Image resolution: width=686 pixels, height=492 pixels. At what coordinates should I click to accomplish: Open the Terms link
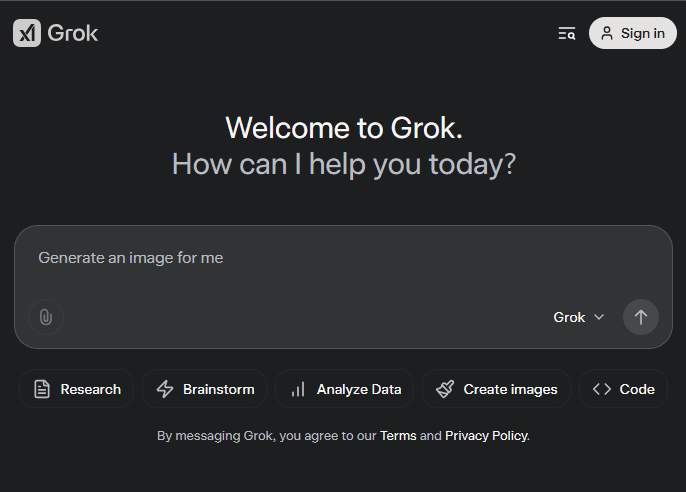(x=398, y=436)
